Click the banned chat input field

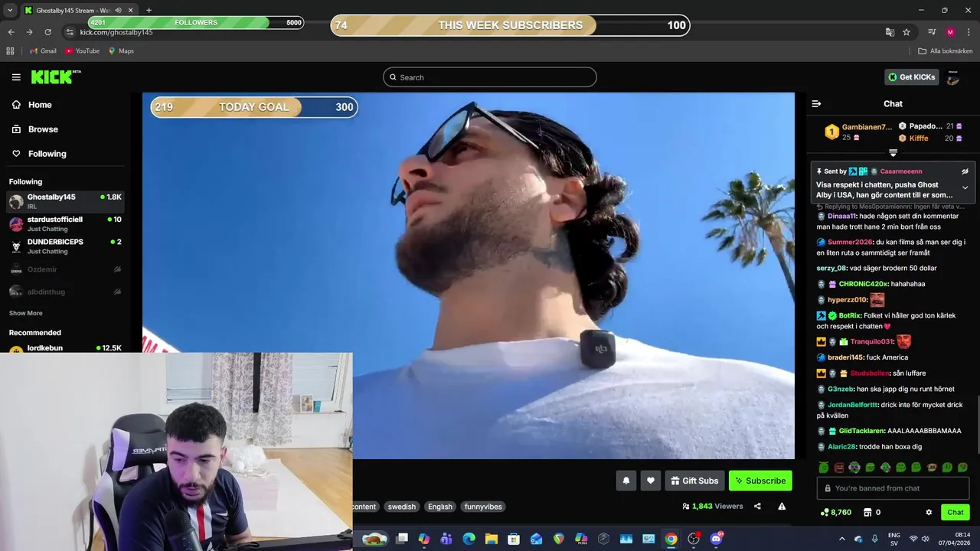[893, 488]
